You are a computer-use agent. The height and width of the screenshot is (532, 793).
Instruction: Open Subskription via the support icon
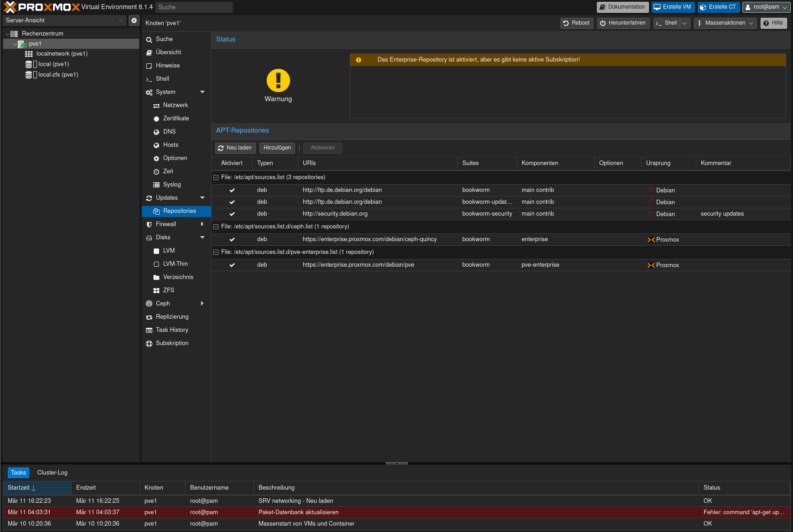149,344
